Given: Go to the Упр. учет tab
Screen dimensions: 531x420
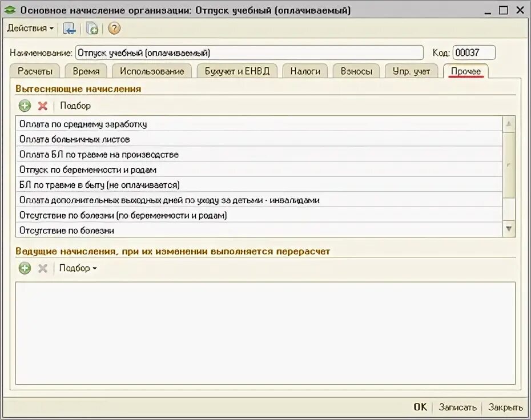Looking at the screenshot, I should click(411, 71).
